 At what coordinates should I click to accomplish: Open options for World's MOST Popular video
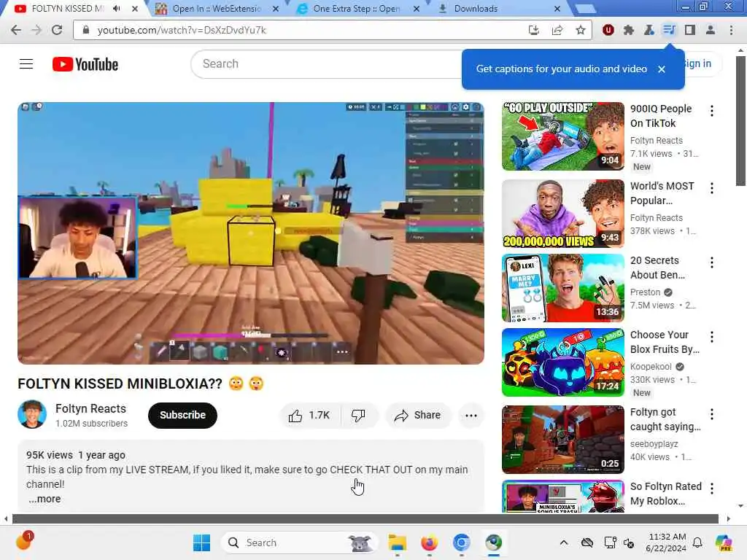tap(712, 188)
